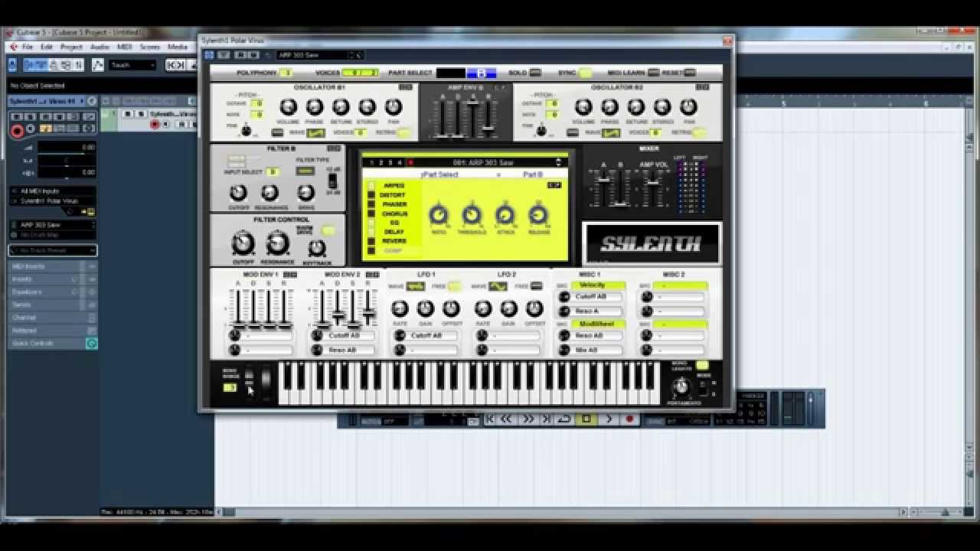Enable the Phaser effect checkbox
The width and height of the screenshot is (980, 551).
click(x=371, y=204)
